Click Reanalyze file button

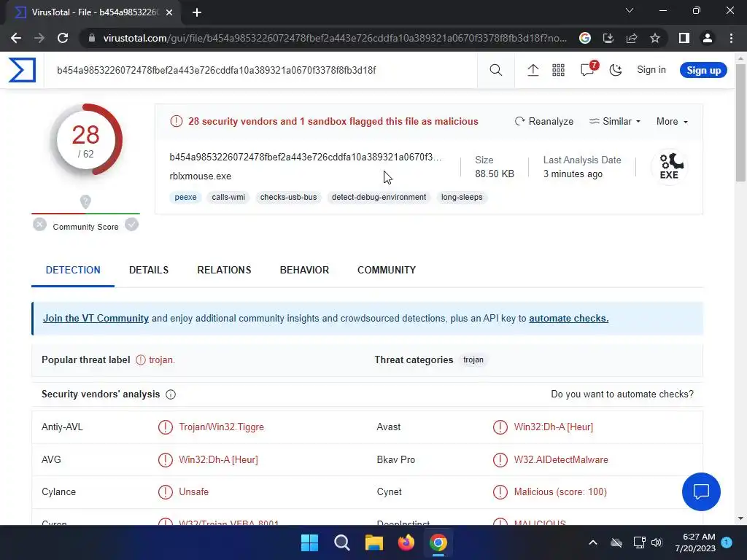click(x=544, y=122)
